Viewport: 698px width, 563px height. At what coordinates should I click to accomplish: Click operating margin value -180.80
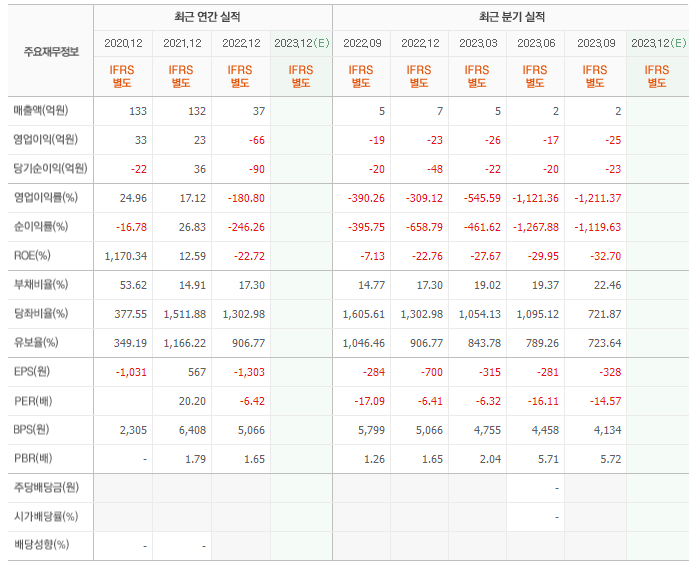pos(246,198)
